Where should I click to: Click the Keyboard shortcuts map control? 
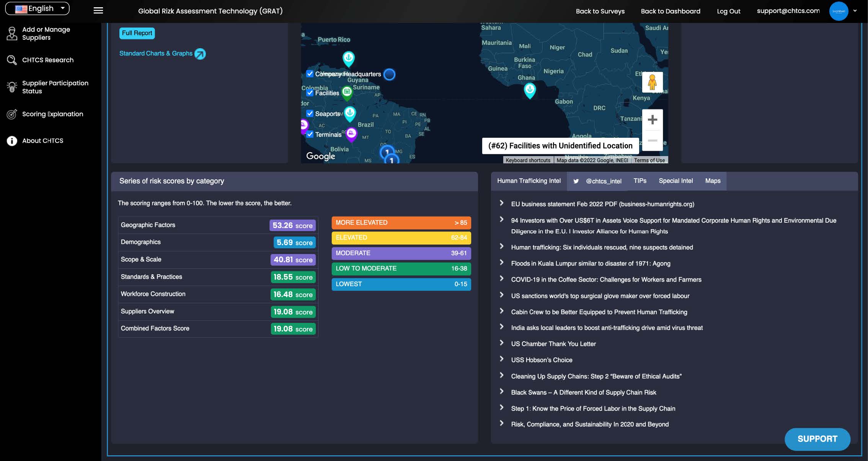pyautogui.click(x=528, y=160)
